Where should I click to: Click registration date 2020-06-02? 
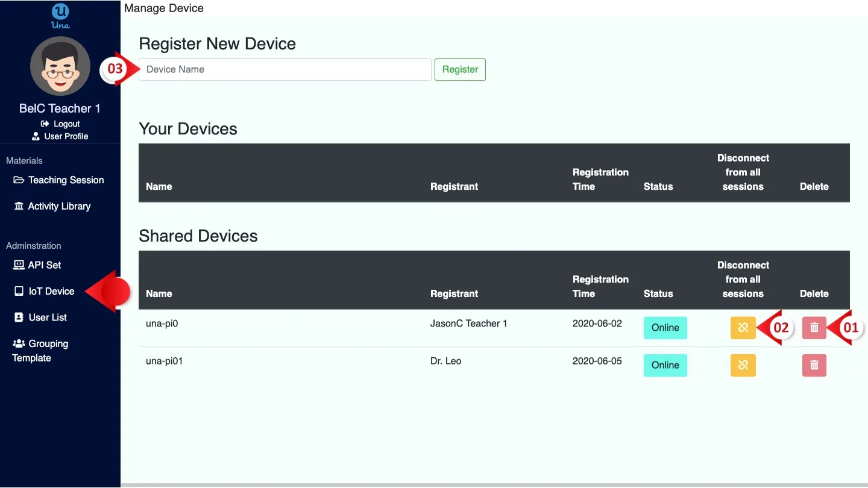597,324
